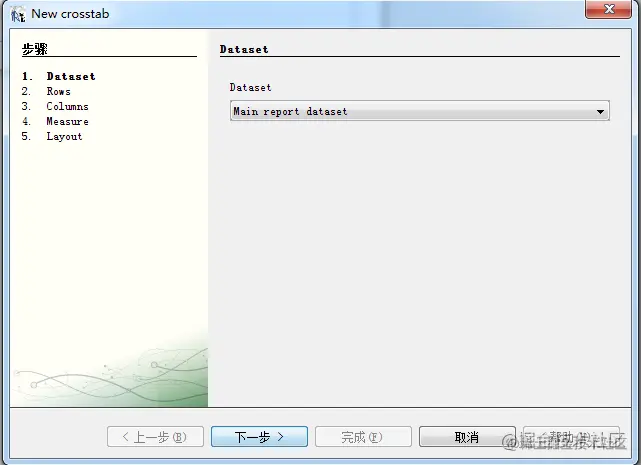Image resolution: width=641 pixels, height=465 pixels.
Task: Click the 步骤 steps heading
Action: coord(35,49)
